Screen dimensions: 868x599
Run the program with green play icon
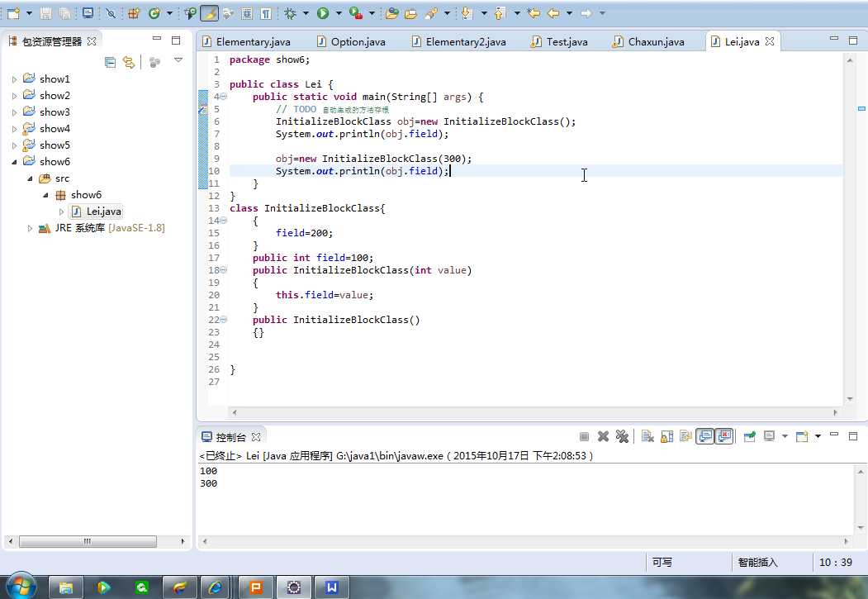point(323,13)
